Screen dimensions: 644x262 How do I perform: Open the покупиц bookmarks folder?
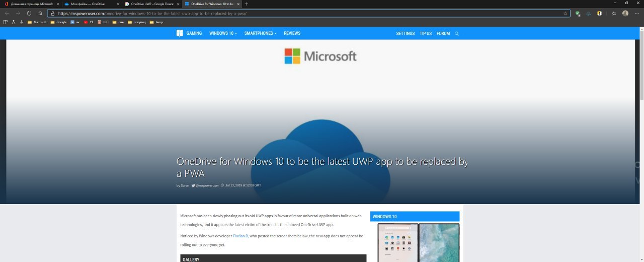tap(137, 22)
